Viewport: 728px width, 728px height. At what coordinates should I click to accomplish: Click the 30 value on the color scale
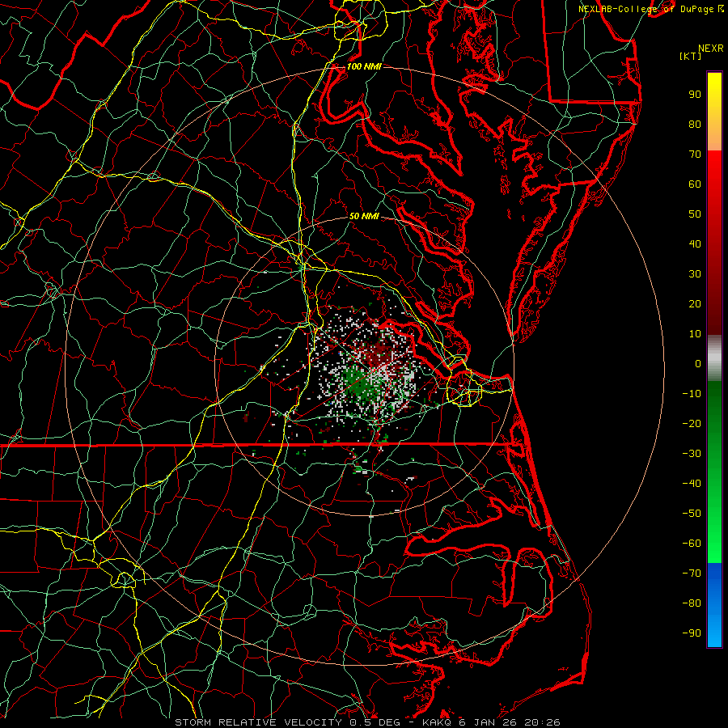tap(695, 274)
